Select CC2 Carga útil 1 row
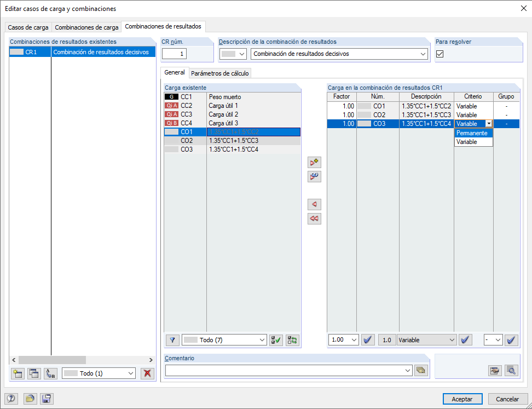The height and width of the screenshot is (409, 532). pos(232,106)
